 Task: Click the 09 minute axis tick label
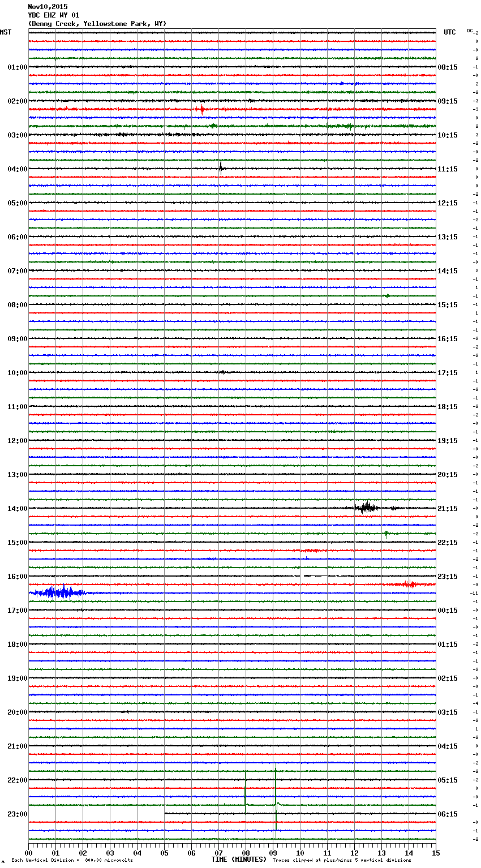click(273, 853)
